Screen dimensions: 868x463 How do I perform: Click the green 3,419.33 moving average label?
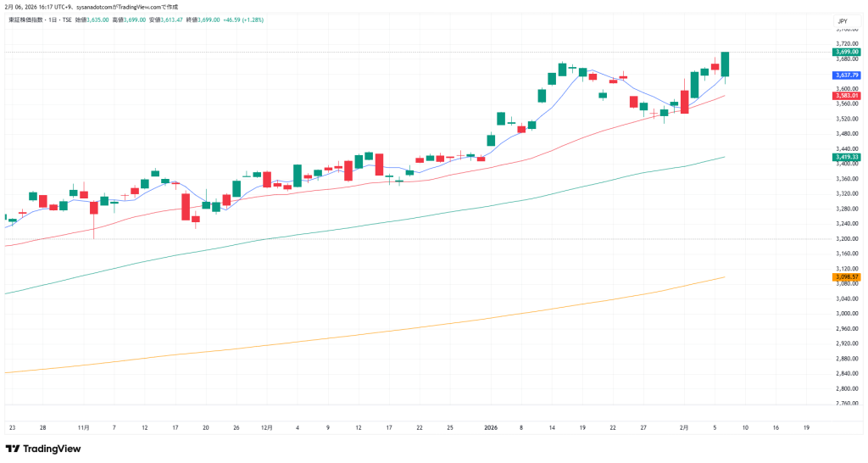pos(846,157)
